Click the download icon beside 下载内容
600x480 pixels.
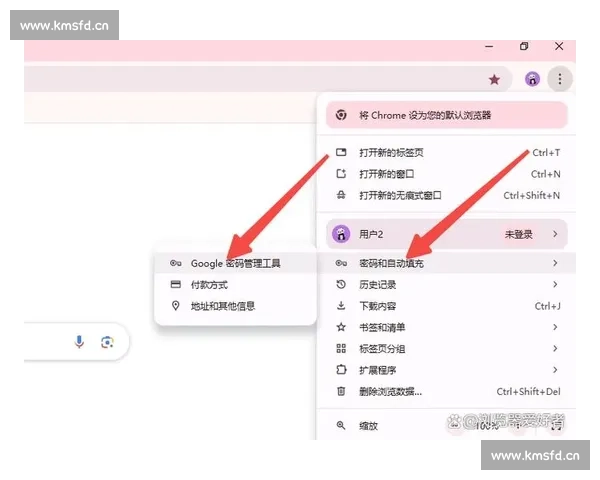pos(341,306)
